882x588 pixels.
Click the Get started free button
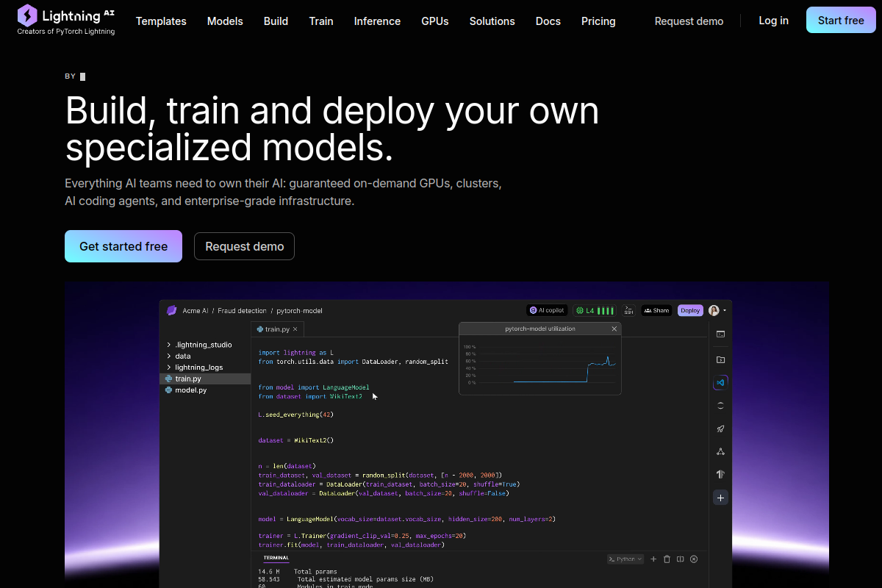(123, 246)
